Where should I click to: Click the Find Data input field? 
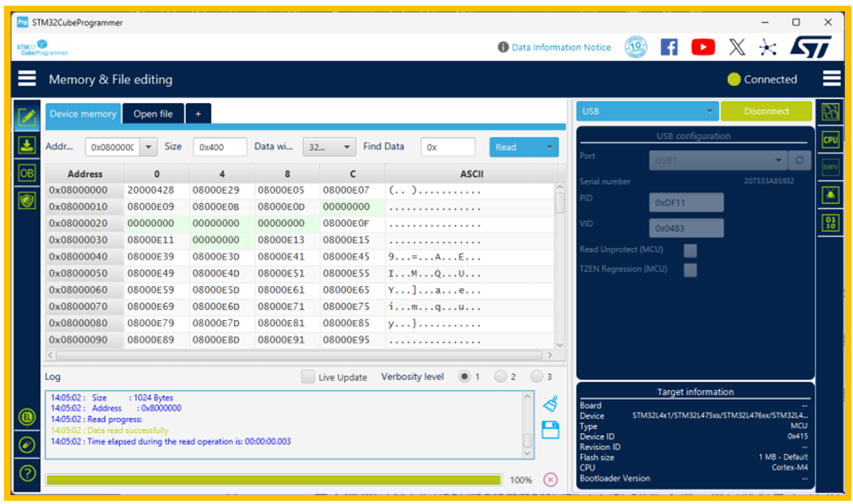point(448,147)
